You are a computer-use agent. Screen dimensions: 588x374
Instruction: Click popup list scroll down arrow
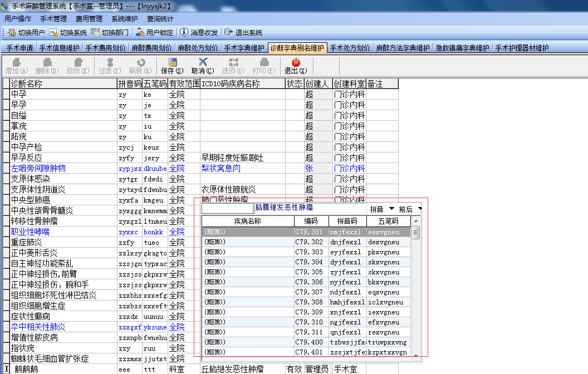(416, 355)
